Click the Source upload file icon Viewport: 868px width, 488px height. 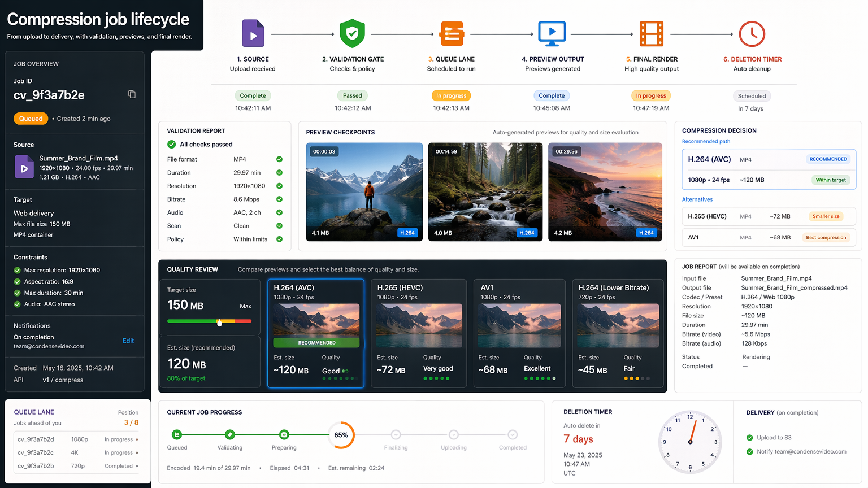253,33
